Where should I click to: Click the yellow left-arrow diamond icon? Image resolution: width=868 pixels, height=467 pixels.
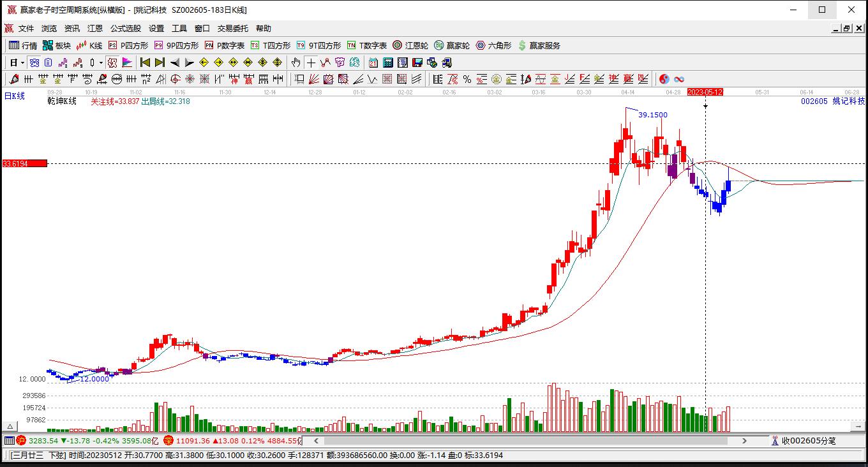click(x=204, y=63)
